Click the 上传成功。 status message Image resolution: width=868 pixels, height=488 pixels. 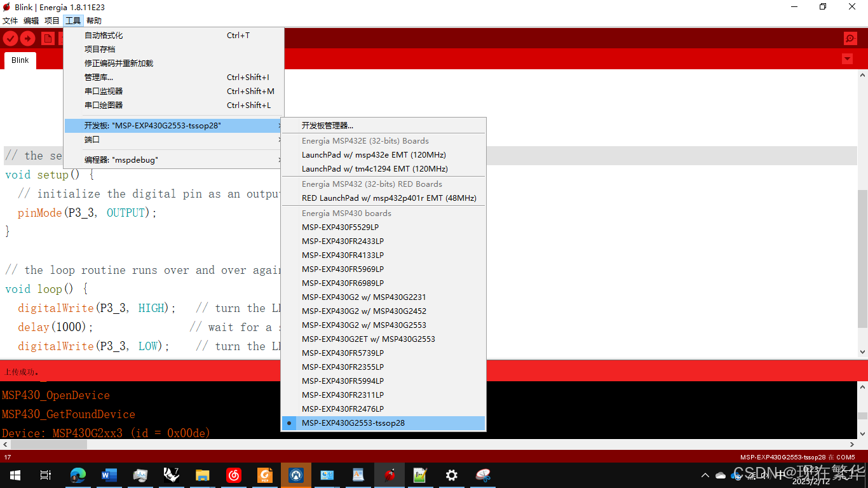coord(22,372)
